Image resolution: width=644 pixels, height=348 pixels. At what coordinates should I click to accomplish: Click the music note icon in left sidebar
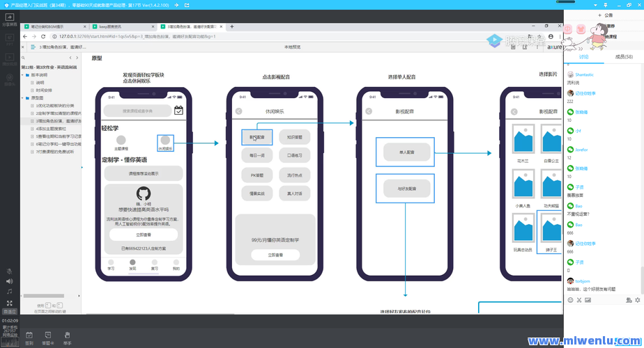10,291
